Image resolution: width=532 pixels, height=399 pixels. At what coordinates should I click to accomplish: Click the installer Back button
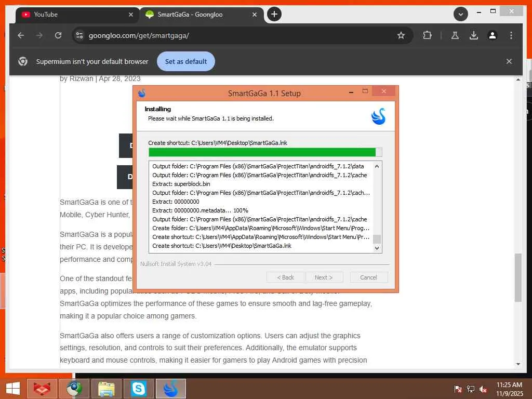point(286,277)
